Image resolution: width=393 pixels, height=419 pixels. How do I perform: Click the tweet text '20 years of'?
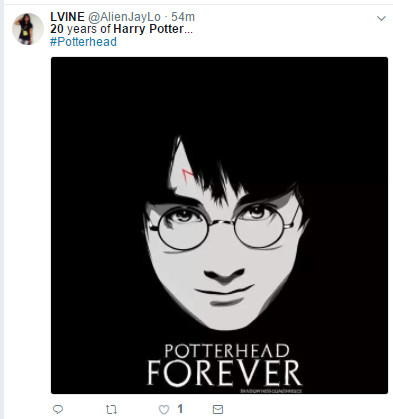80,29
